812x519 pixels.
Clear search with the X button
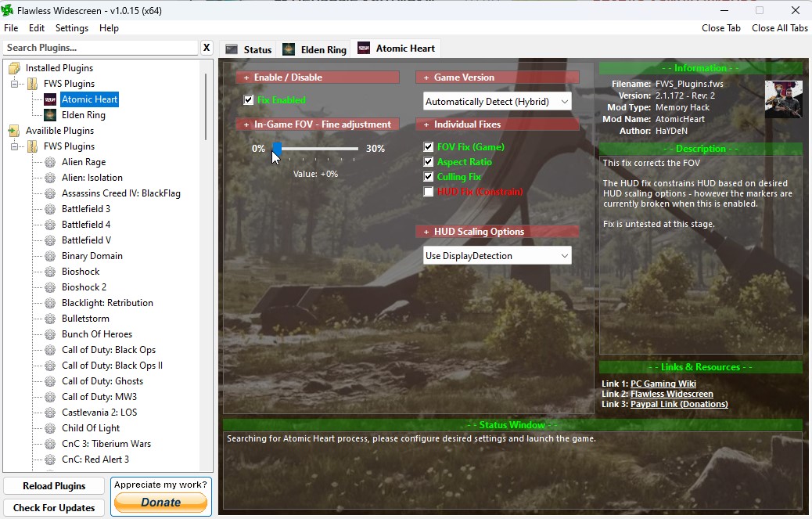pos(207,48)
